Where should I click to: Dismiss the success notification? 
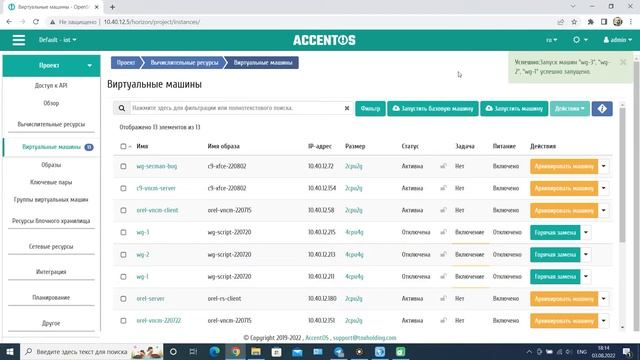coord(623,62)
